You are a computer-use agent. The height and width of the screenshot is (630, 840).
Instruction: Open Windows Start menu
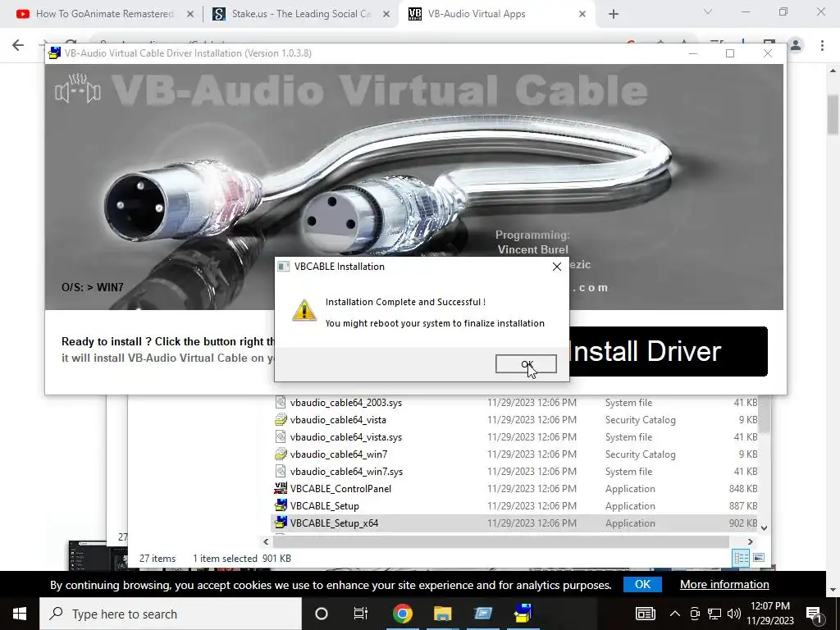(x=20, y=614)
